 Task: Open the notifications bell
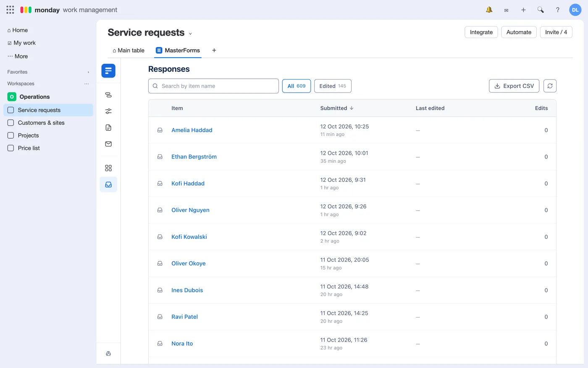pyautogui.click(x=489, y=10)
